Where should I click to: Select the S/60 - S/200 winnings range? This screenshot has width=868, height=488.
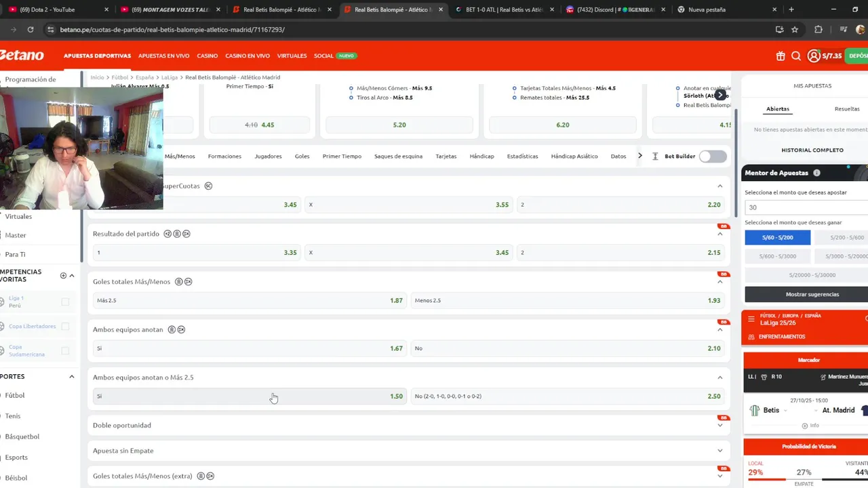coord(777,237)
